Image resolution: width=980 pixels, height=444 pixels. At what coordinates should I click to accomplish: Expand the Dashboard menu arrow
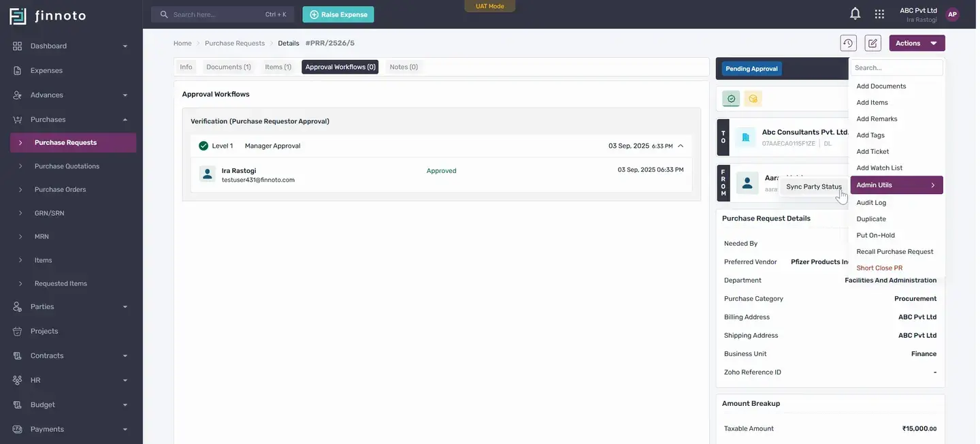125,46
